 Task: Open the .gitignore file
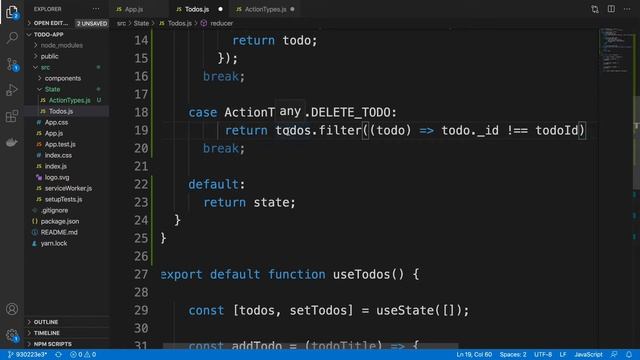pyautogui.click(x=54, y=211)
